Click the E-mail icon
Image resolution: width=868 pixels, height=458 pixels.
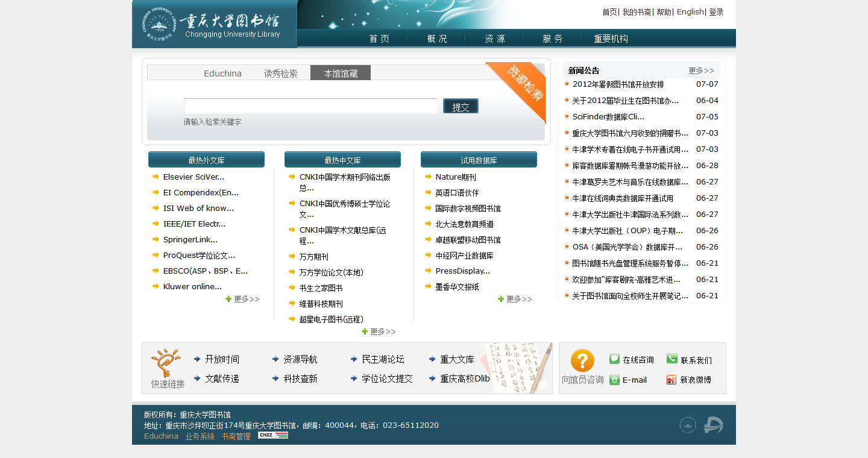614,380
